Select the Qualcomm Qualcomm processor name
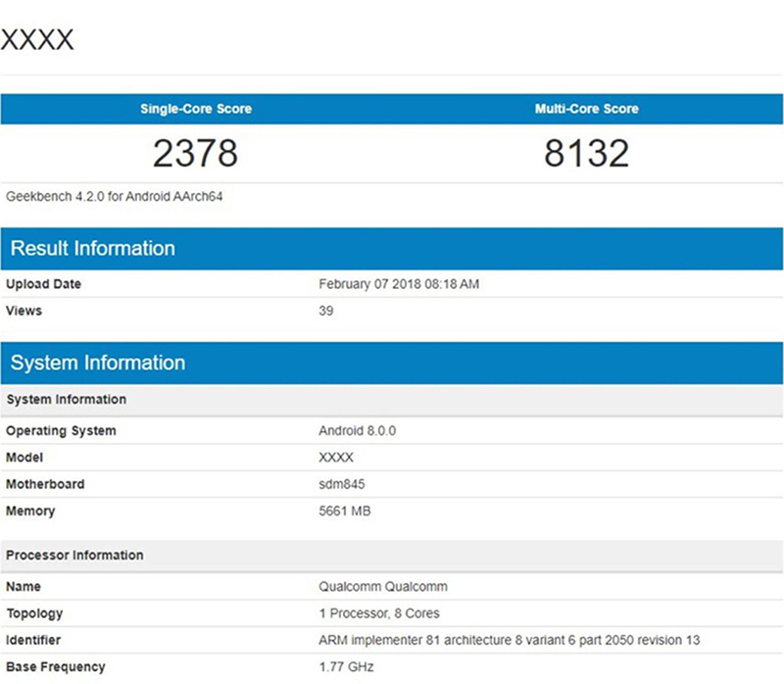This screenshot has width=784, height=684. [x=381, y=586]
